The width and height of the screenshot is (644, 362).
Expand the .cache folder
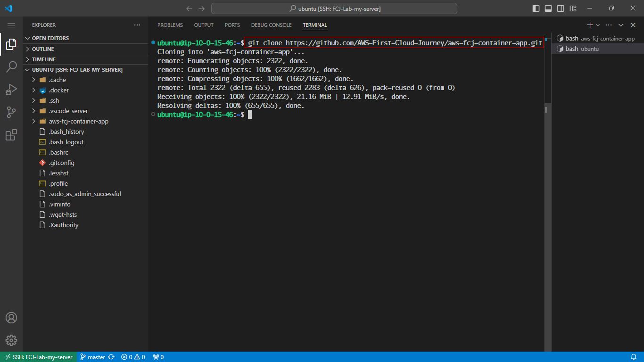(x=85, y=80)
